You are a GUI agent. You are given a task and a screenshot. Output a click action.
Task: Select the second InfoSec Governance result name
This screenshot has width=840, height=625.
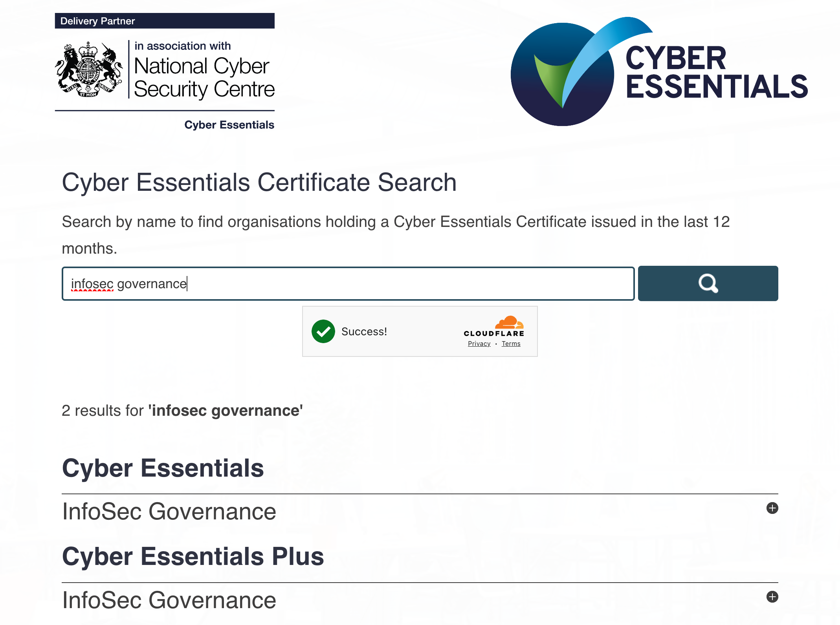coord(169,600)
